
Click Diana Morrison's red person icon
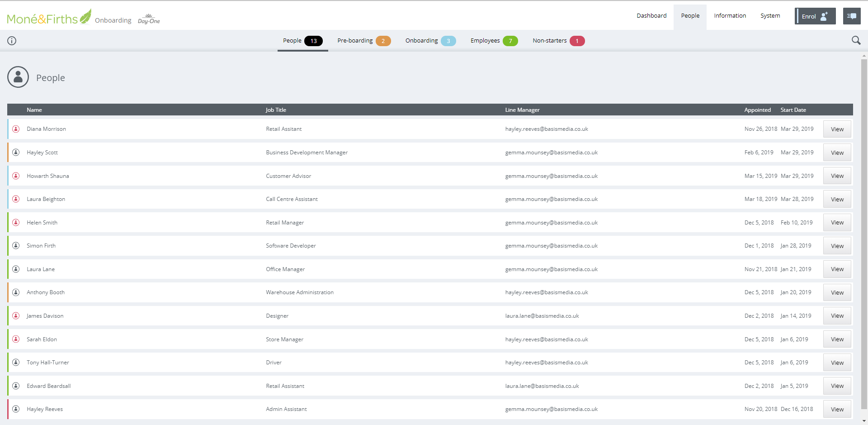[16, 129]
